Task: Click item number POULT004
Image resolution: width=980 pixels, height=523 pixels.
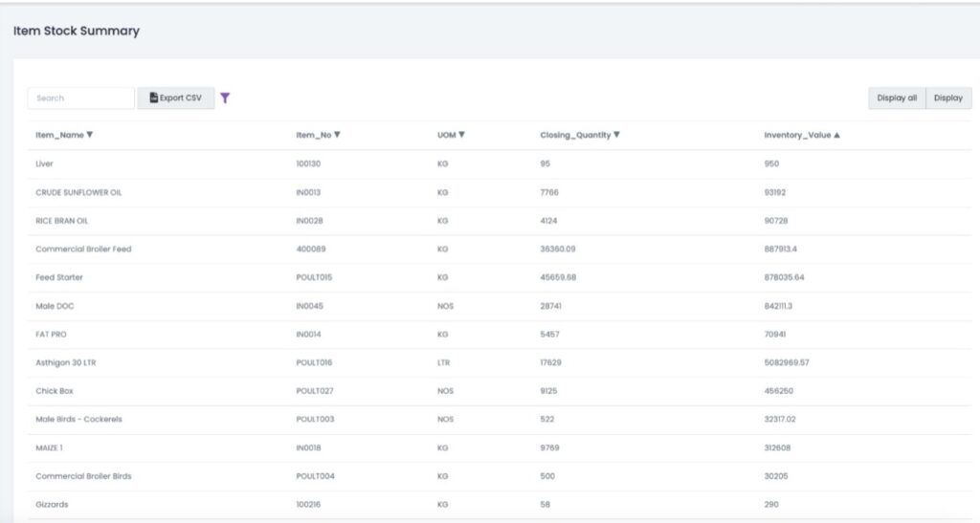Action: pos(316,476)
